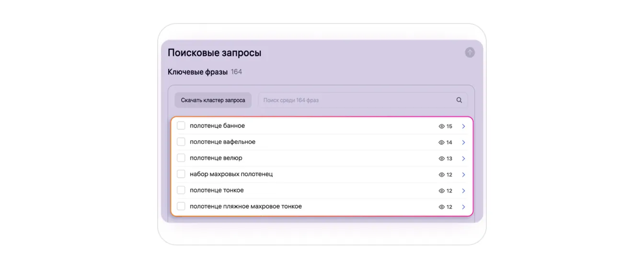Click the magnifier search icon

click(x=459, y=100)
